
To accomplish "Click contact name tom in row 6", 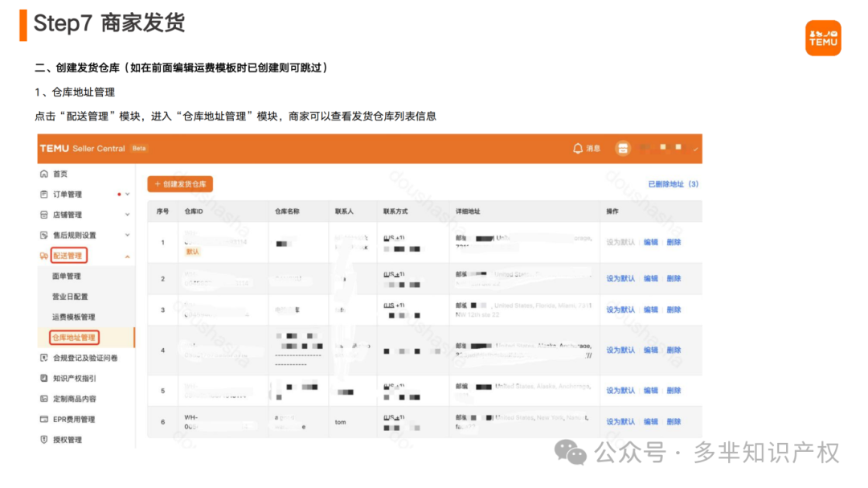I will (341, 422).
